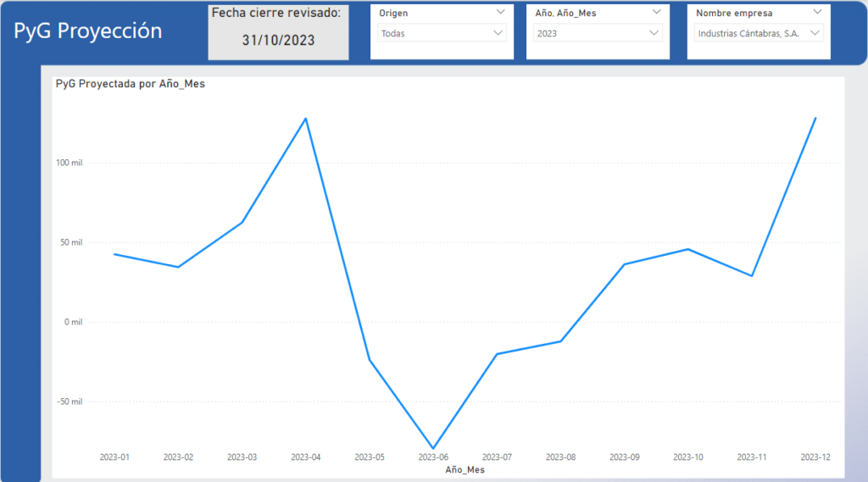The width and height of the screenshot is (868, 482).
Task: Click the 100 mil y-axis label
Action: [70, 163]
